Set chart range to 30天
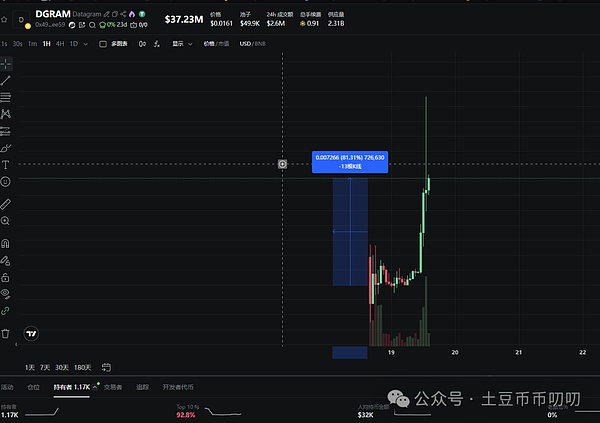This screenshot has height=423, width=600. coord(62,367)
